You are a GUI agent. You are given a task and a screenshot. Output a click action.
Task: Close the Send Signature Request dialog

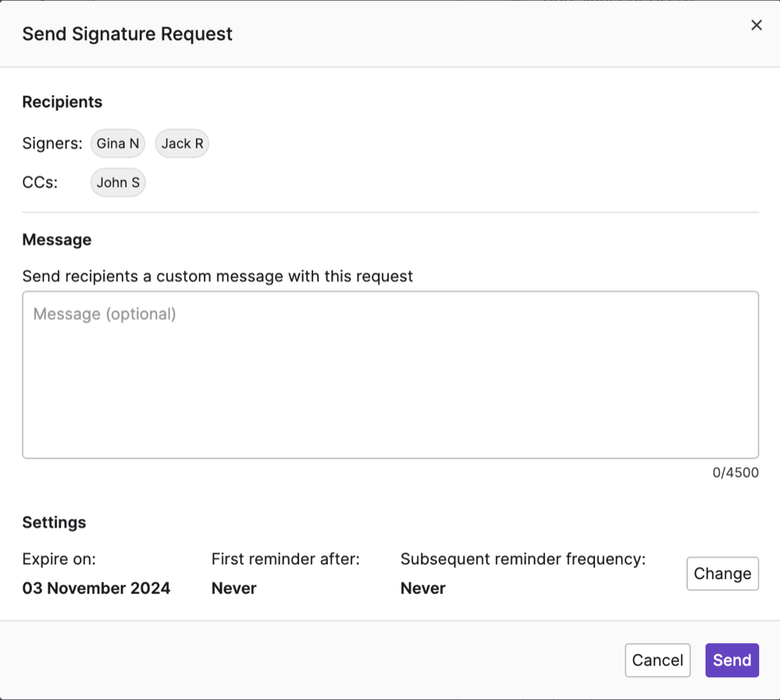pos(756,24)
